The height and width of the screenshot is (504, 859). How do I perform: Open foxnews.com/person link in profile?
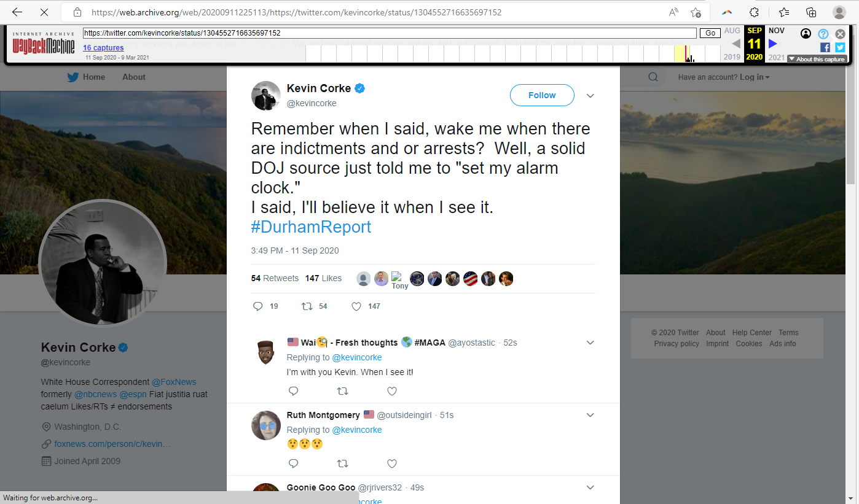(x=112, y=444)
